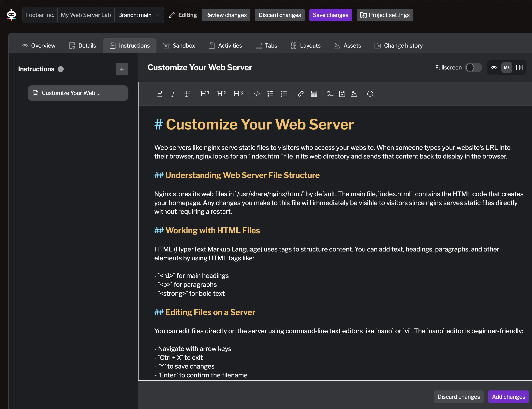Click the info icon beside Instructions heading
532x409 pixels.
pyautogui.click(x=61, y=69)
